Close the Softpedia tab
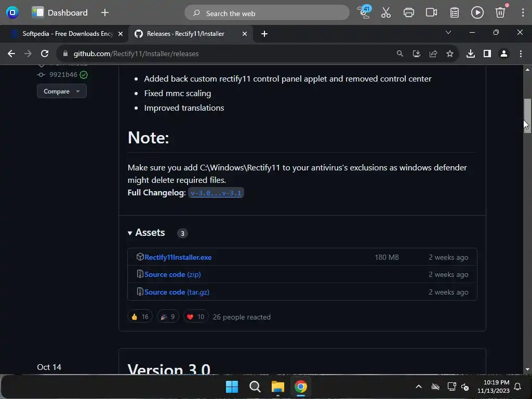Screen dimensions: 532x399 click(x=120, y=34)
